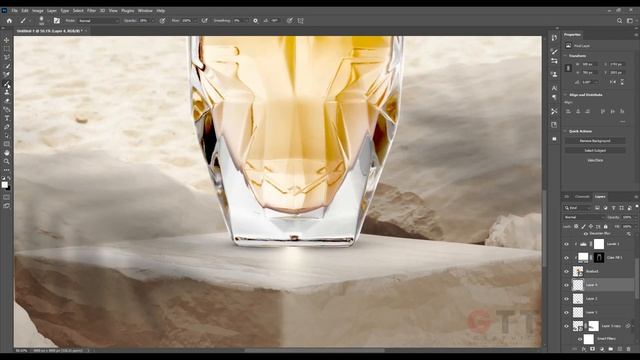
Task: Click the Properties panel tab
Action: pyautogui.click(x=572, y=35)
